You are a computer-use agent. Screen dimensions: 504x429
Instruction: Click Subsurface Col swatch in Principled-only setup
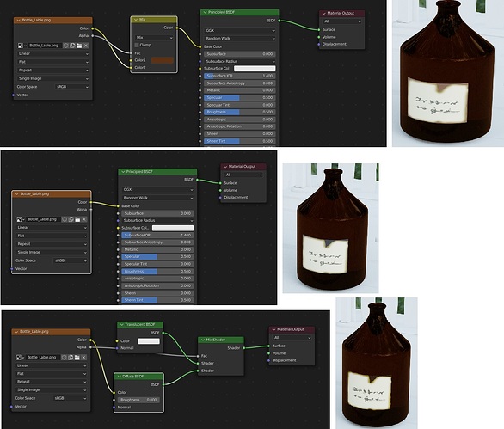point(173,228)
